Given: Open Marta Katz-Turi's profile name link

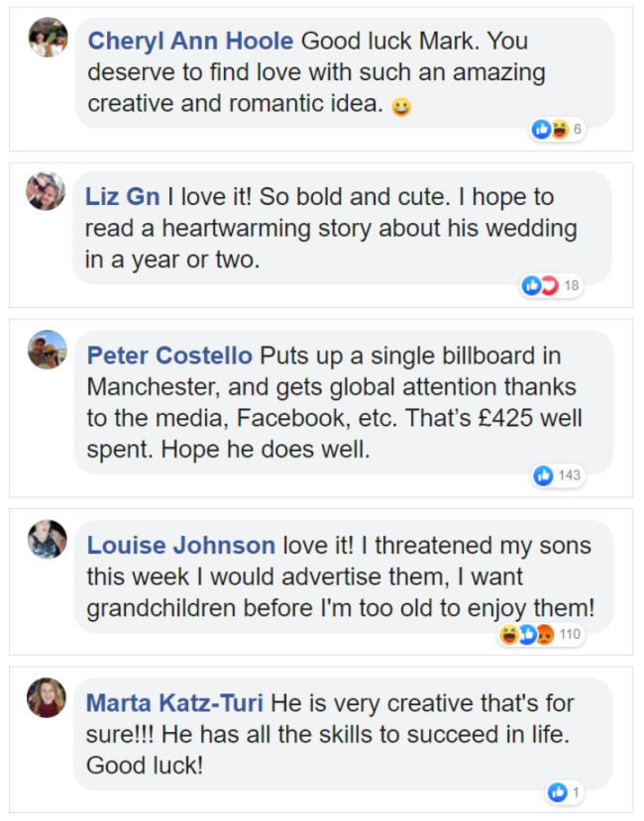Looking at the screenshot, I should 174,703.
